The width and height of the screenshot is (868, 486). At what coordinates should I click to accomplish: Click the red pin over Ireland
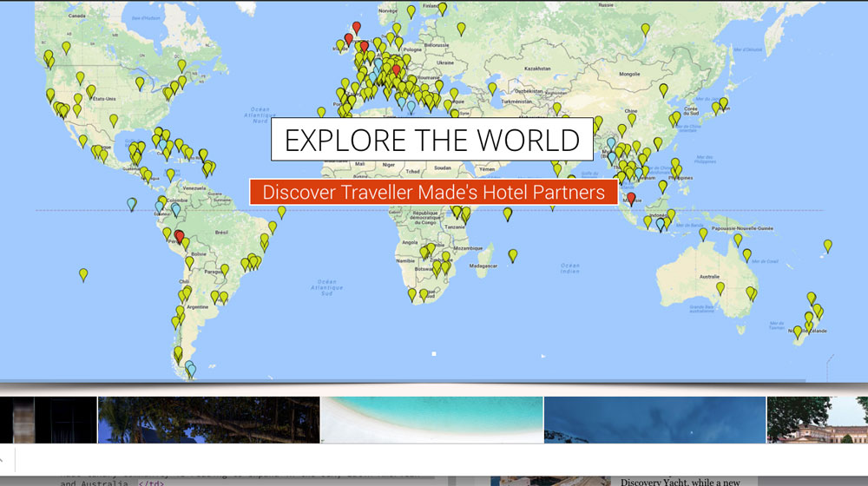pyautogui.click(x=349, y=39)
